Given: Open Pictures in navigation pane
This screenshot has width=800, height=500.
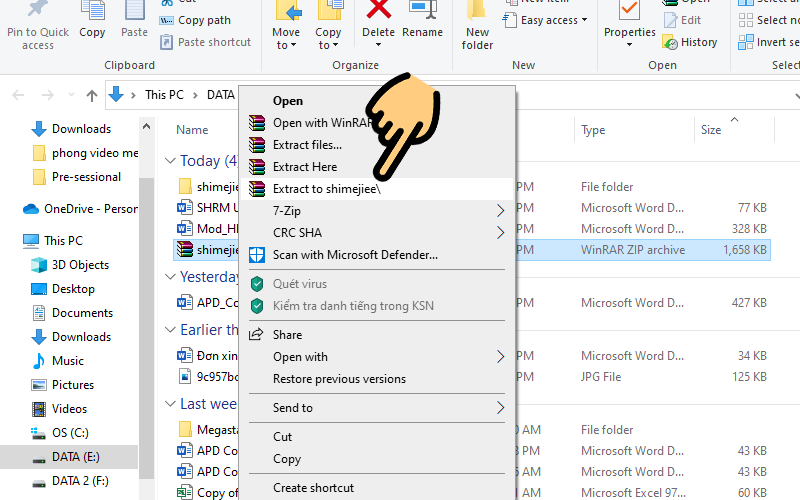Looking at the screenshot, I should pyautogui.click(x=63, y=385).
